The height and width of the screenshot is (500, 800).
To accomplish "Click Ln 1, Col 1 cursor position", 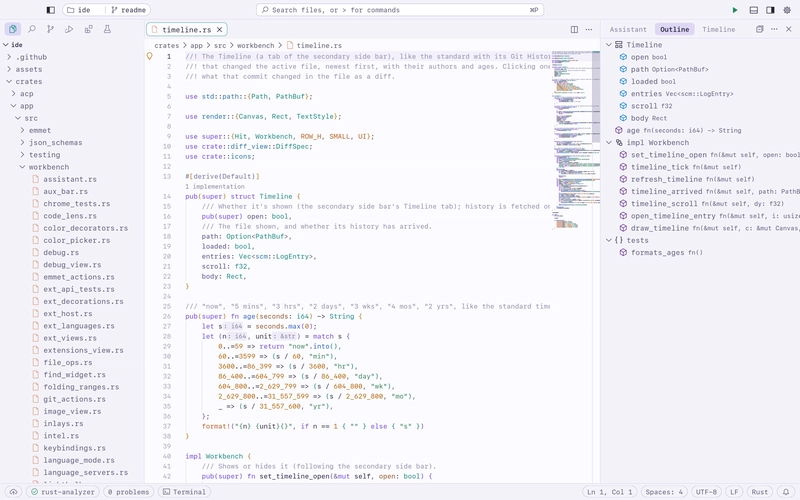I will coord(610,492).
